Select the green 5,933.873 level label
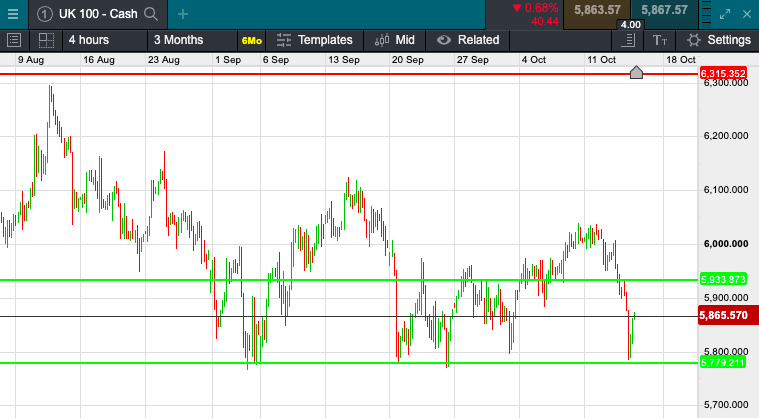Viewport: 759px width, 418px height. click(x=723, y=279)
